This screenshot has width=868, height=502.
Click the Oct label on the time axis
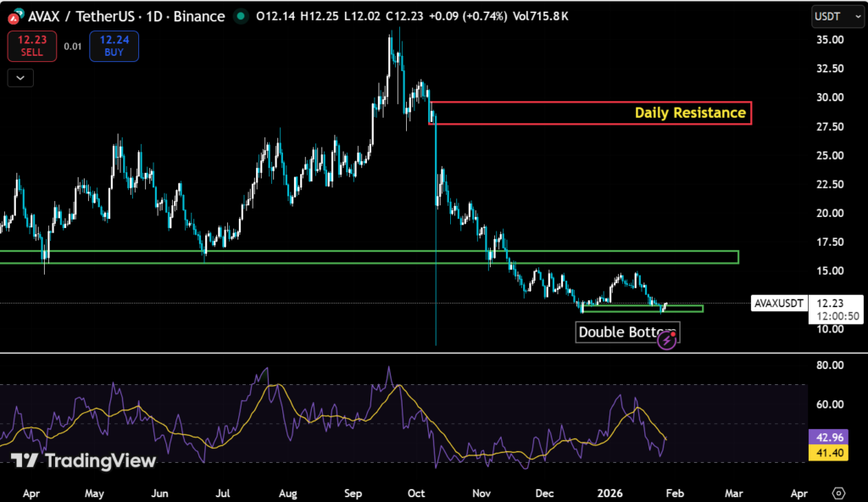click(x=415, y=493)
